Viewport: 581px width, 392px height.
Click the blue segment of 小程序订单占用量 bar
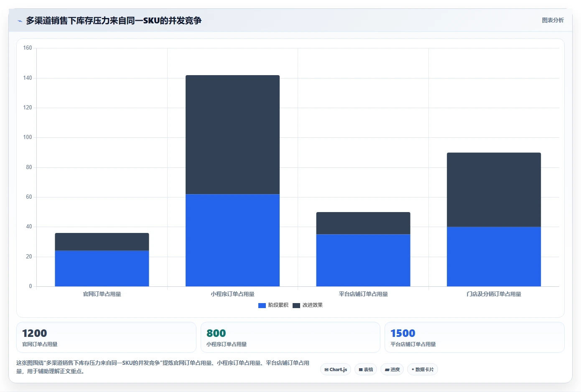click(232, 240)
